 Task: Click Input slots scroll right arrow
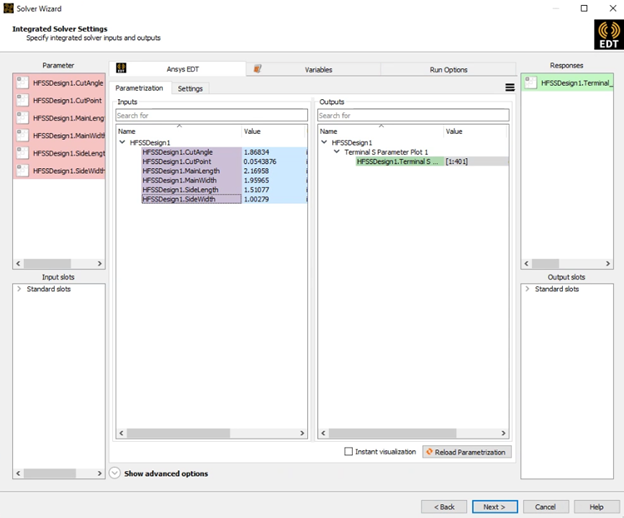pyautogui.click(x=99, y=473)
